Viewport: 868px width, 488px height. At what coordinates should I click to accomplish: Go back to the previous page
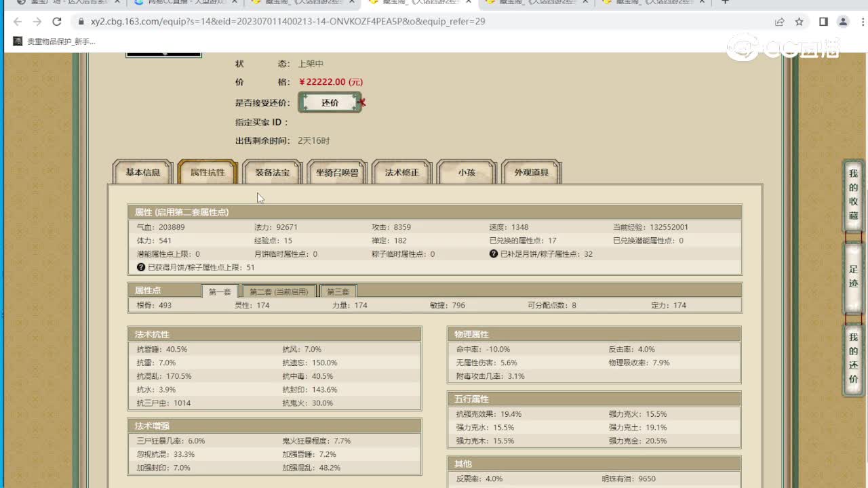pyautogui.click(x=18, y=22)
